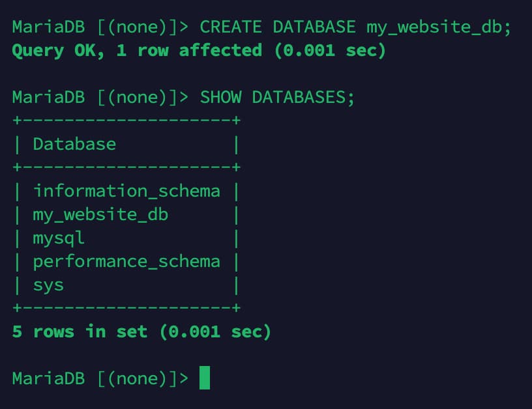Click the bottom border of the results table

click(x=126, y=308)
